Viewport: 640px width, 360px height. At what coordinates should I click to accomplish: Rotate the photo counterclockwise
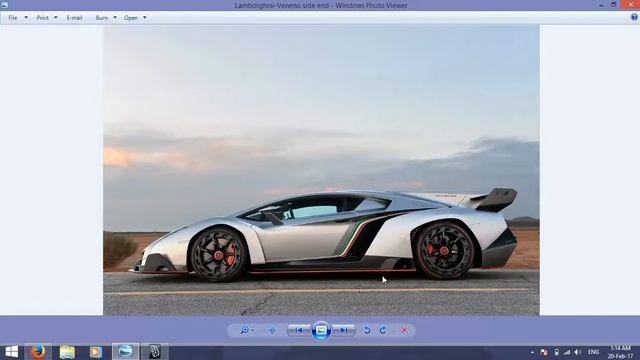point(367,330)
